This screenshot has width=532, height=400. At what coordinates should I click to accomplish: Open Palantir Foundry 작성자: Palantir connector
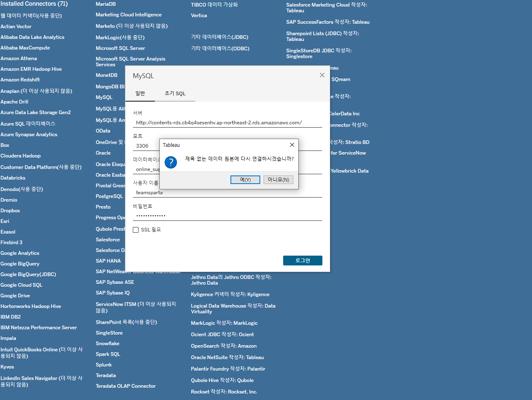click(228, 369)
